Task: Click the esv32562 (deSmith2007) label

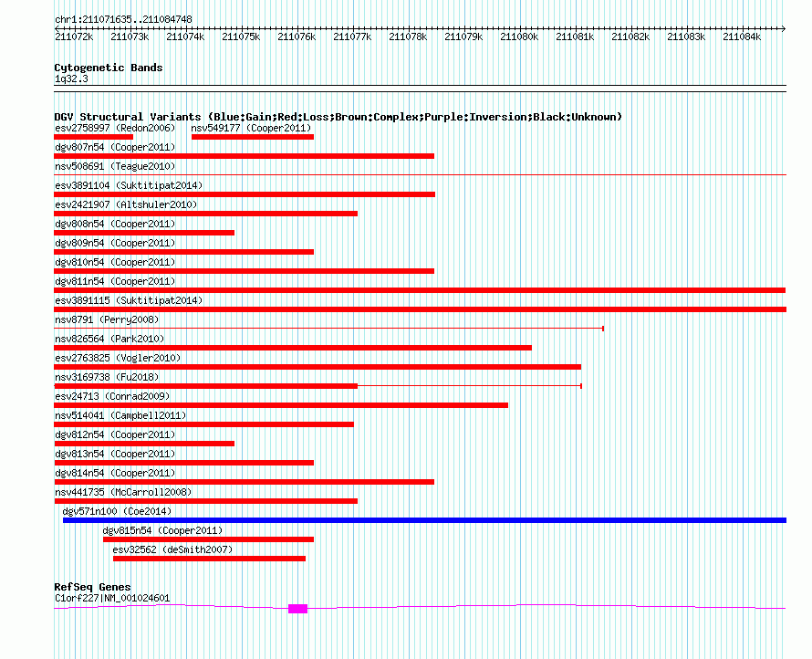Action: pos(172,549)
